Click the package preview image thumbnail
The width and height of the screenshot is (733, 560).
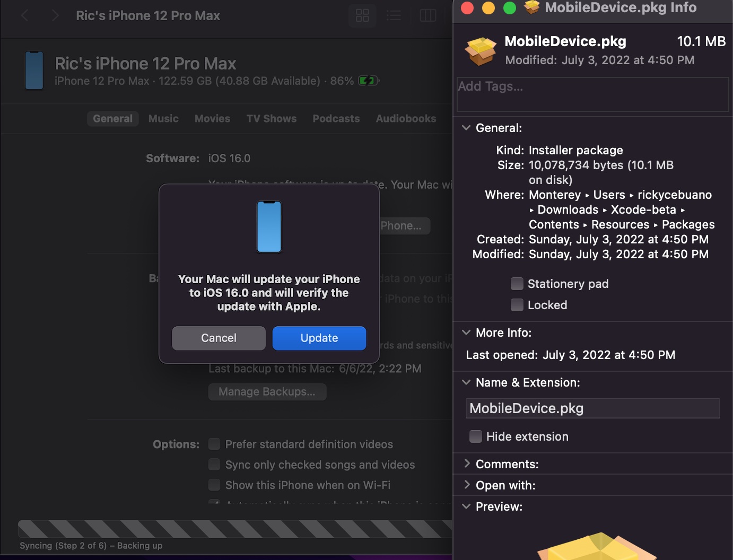[598, 546]
